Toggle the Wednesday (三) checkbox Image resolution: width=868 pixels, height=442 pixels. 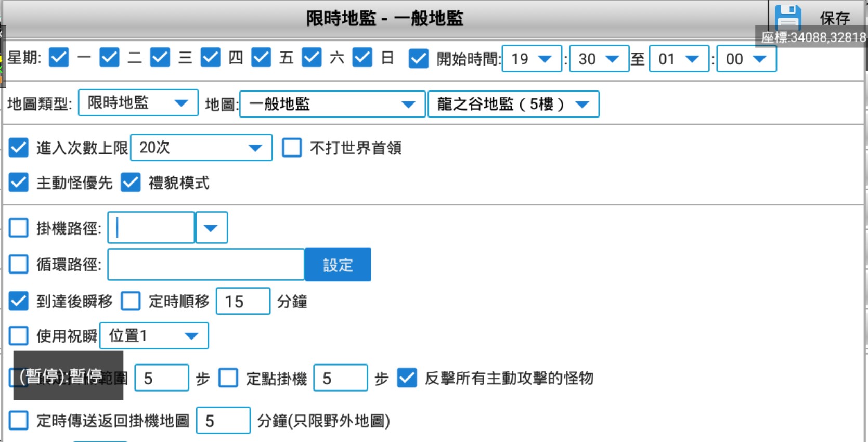(x=160, y=58)
